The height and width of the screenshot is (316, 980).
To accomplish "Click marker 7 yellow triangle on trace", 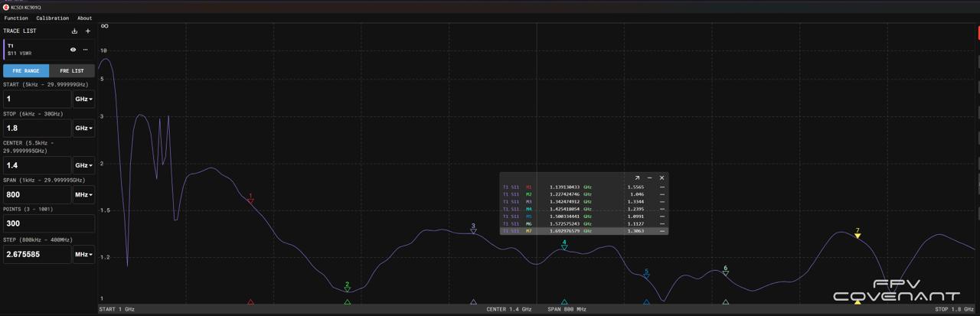I will click(x=857, y=236).
